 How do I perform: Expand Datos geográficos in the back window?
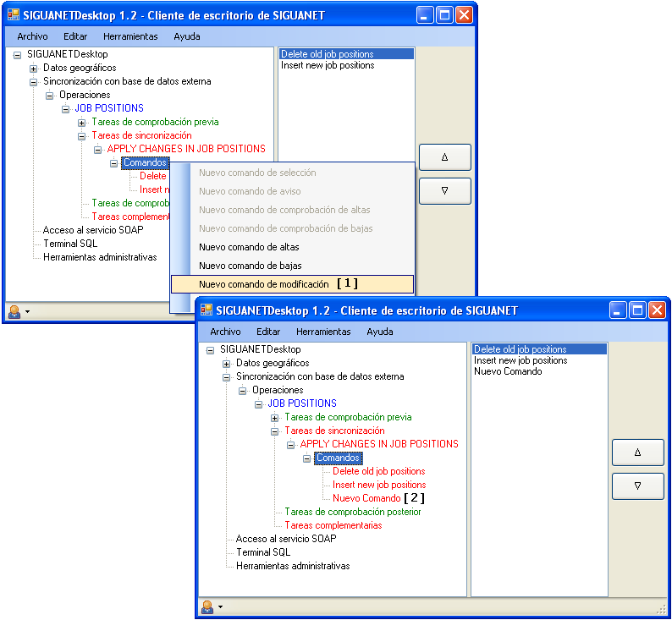click(33, 69)
